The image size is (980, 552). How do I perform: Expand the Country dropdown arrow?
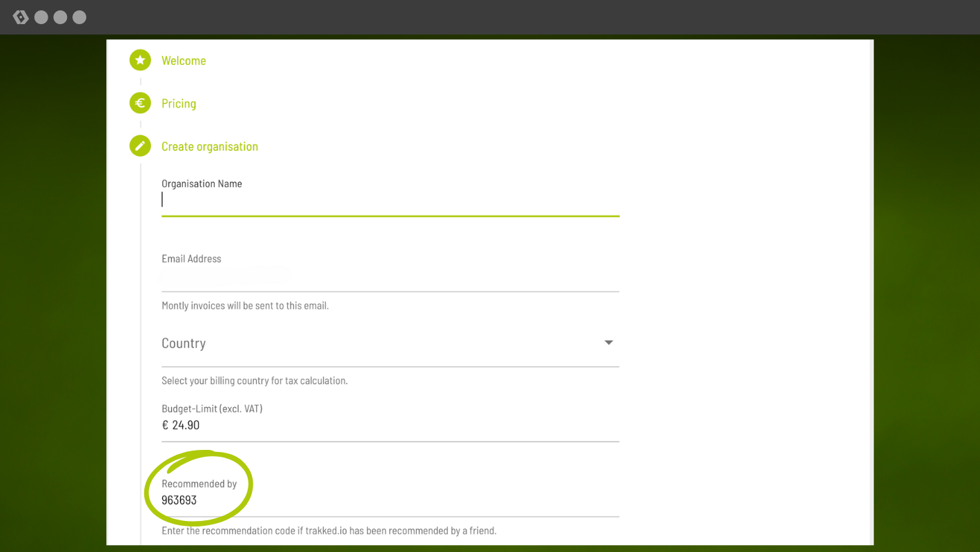tap(608, 343)
